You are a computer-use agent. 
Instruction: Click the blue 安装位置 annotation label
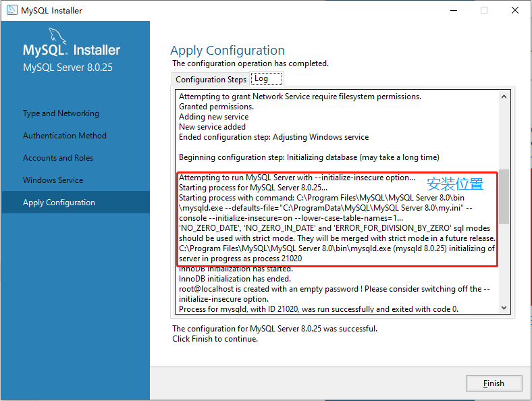(454, 184)
